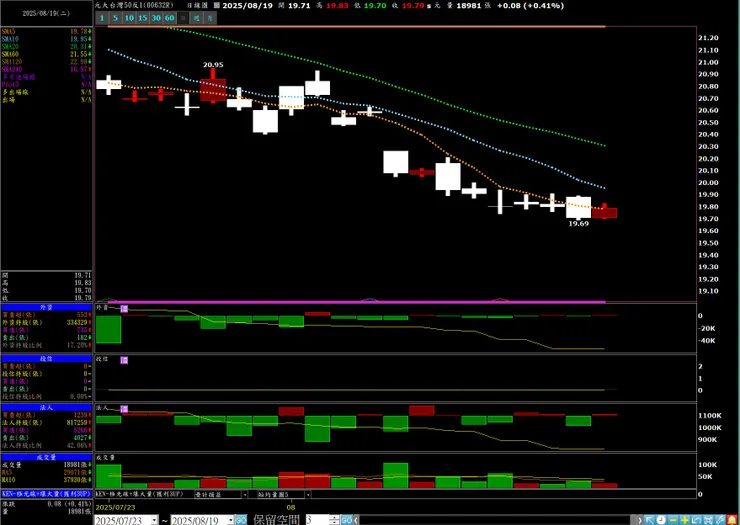Toggle the purple marker in 法人 panel
This screenshot has height=525, width=740.
[124, 409]
